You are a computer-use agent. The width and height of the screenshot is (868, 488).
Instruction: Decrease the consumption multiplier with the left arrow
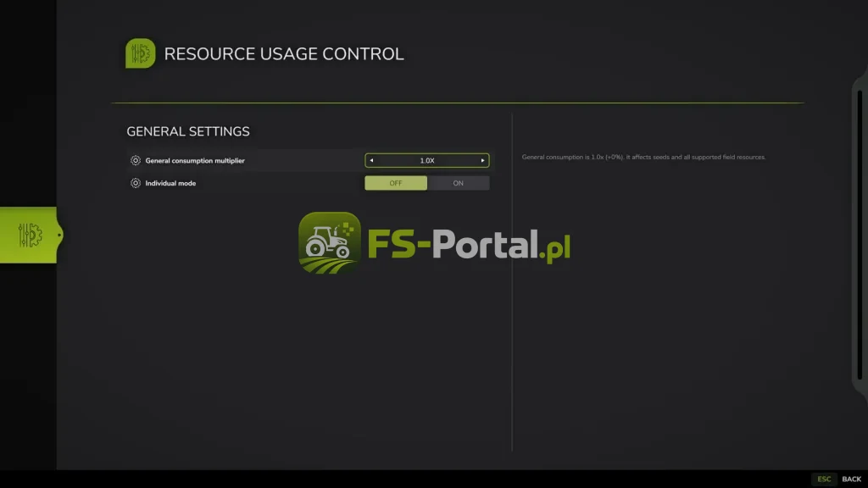click(371, 160)
